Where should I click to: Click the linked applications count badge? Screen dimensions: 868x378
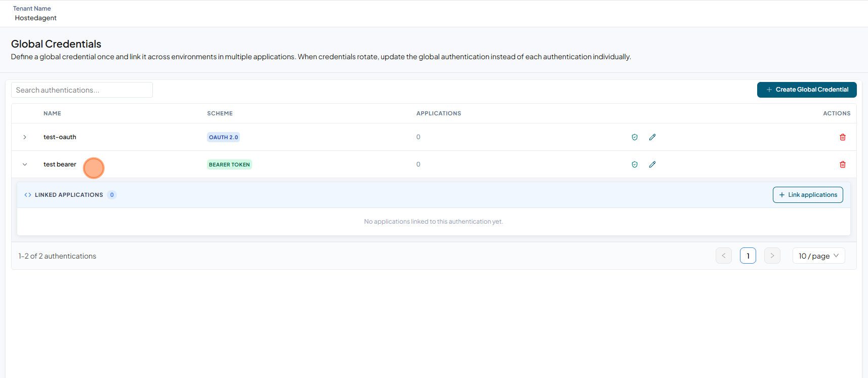[x=112, y=195]
